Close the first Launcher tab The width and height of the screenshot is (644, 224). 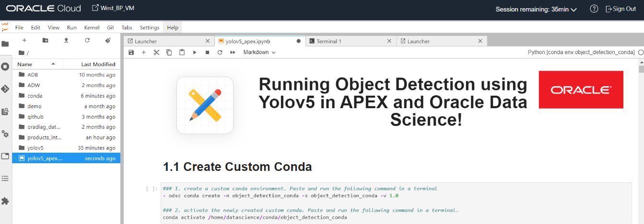click(x=207, y=41)
